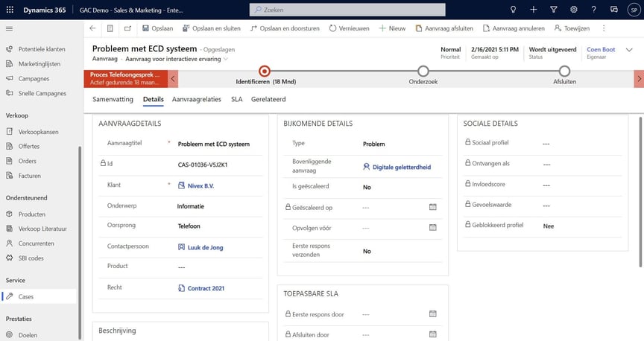Open Marketinglijsten in sidebar
The image size is (644, 341).
click(x=39, y=64)
